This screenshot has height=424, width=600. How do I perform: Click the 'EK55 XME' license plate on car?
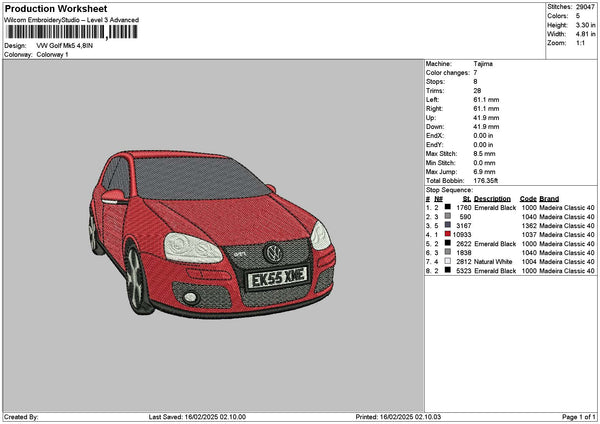click(x=278, y=278)
